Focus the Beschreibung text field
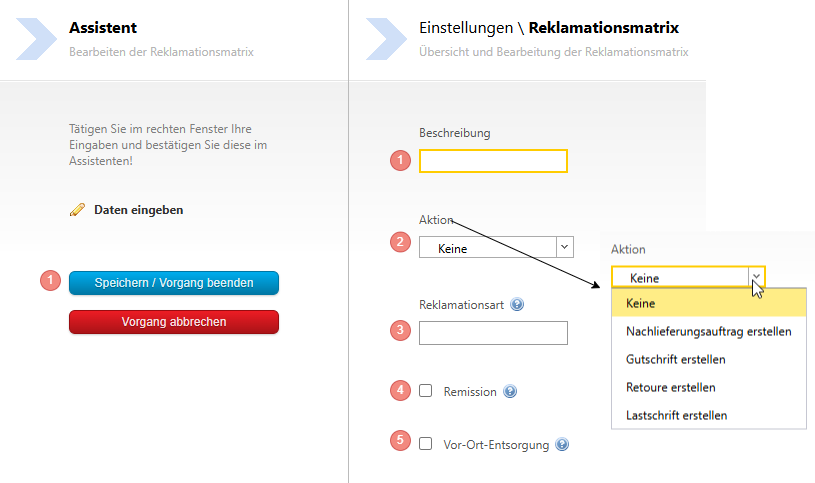The width and height of the screenshot is (815, 483). coord(493,161)
